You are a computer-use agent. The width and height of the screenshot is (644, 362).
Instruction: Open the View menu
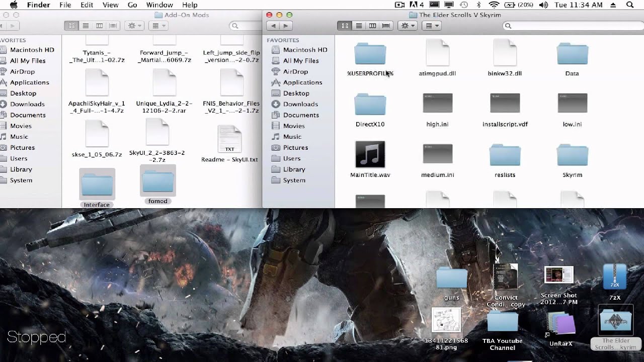[x=110, y=5]
